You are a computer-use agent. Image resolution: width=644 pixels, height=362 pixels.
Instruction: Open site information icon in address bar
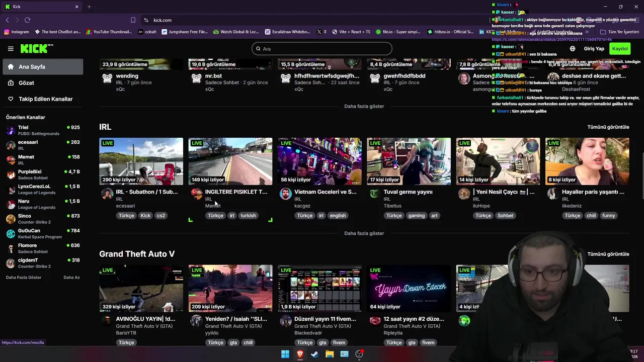click(x=146, y=20)
